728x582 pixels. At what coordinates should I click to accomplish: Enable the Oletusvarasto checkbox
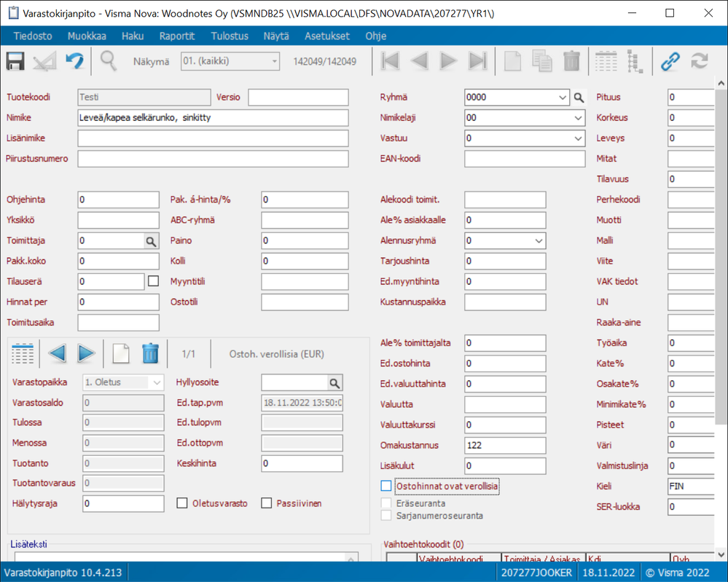pyautogui.click(x=182, y=503)
